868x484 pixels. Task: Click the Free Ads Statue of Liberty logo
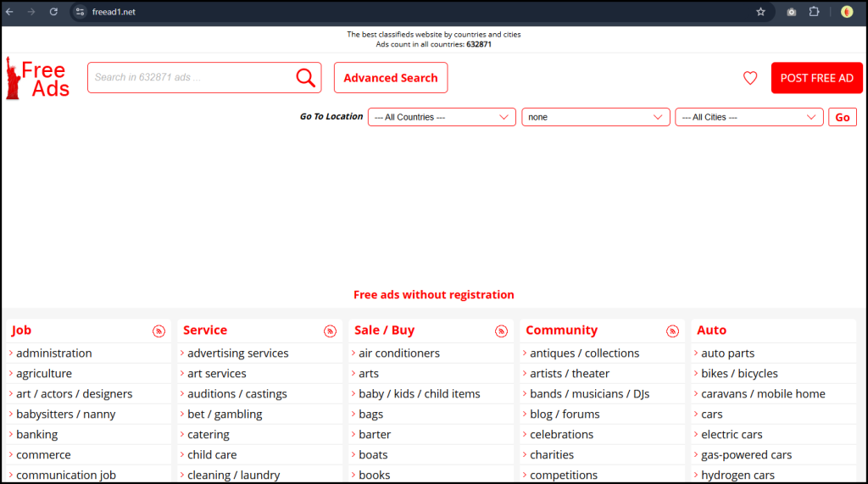(x=38, y=78)
